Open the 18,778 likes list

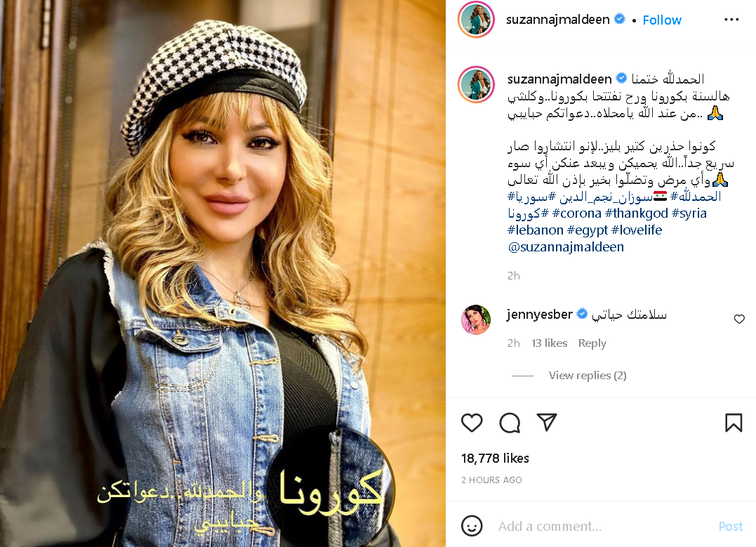tap(495, 459)
